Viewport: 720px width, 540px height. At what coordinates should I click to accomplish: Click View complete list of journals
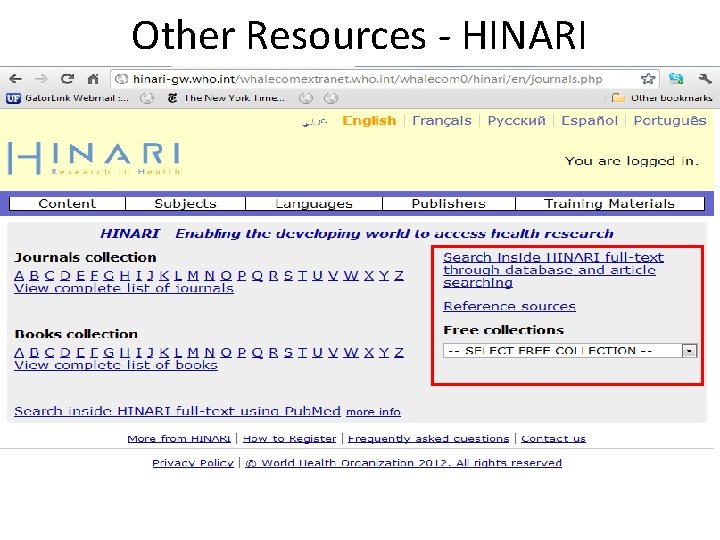(x=124, y=288)
